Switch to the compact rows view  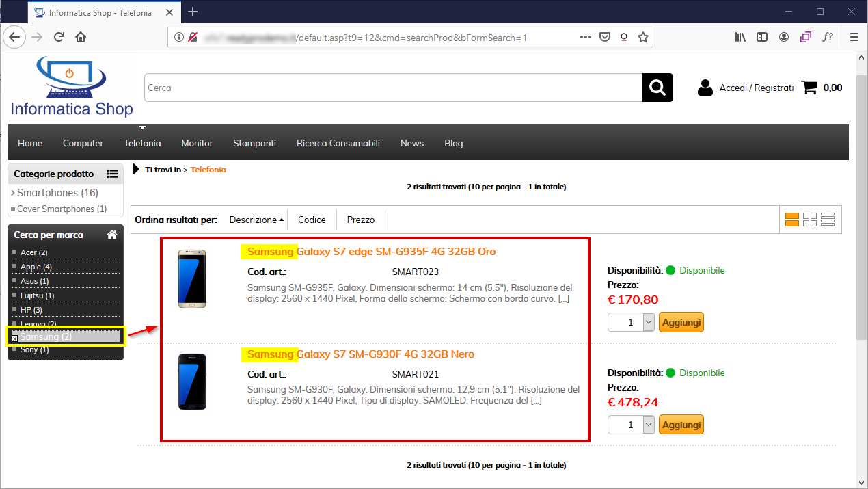point(828,220)
